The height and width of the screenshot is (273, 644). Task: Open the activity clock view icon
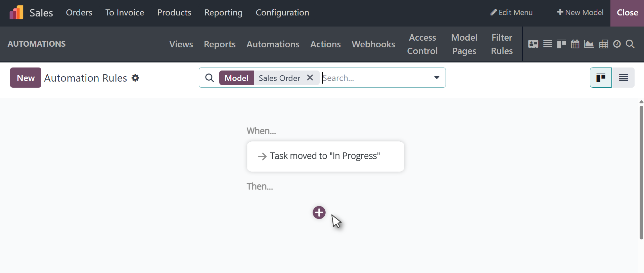tap(617, 44)
